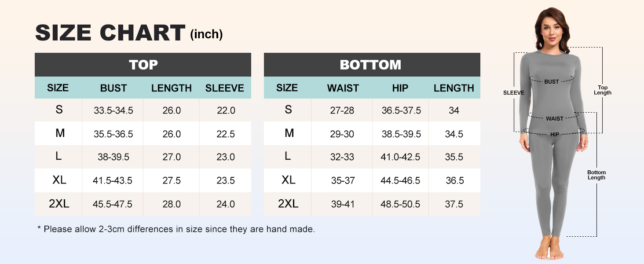Click the WAIST column header
The image size is (644, 264).
pos(343,88)
